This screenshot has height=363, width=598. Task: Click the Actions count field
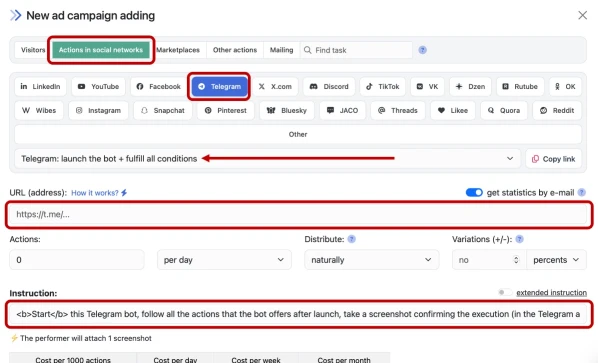click(77, 260)
